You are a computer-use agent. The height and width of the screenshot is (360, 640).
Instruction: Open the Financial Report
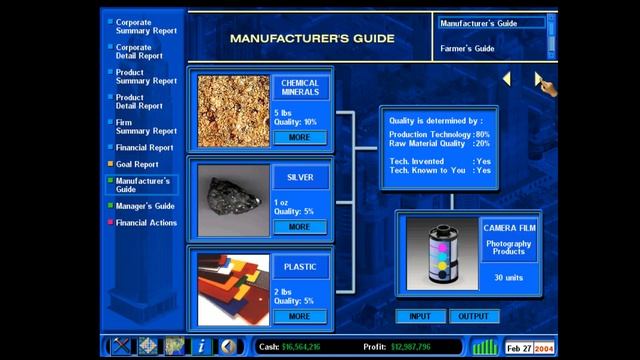pyautogui.click(x=144, y=147)
